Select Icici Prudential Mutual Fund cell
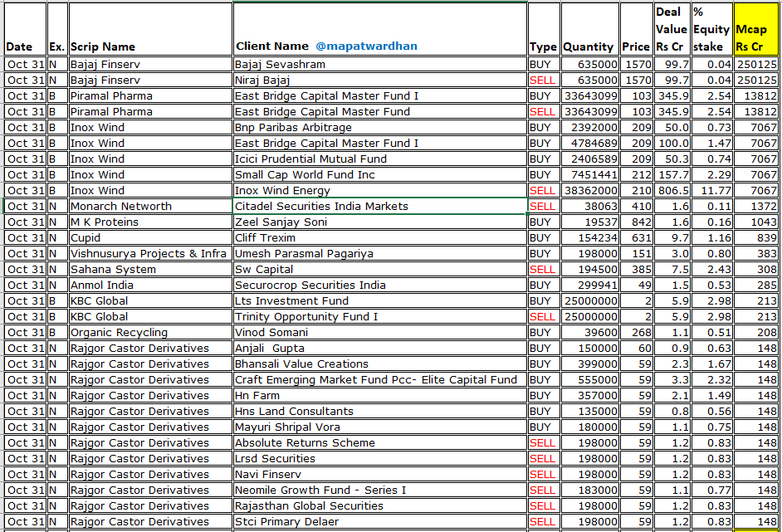Screen dimensions: 782x532 tap(380, 159)
